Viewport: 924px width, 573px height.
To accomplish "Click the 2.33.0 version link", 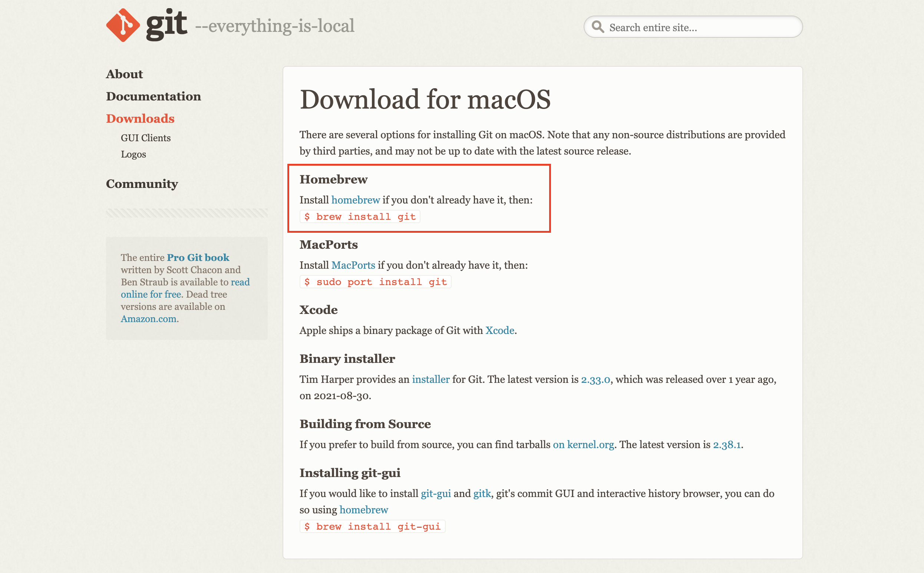I will point(595,380).
